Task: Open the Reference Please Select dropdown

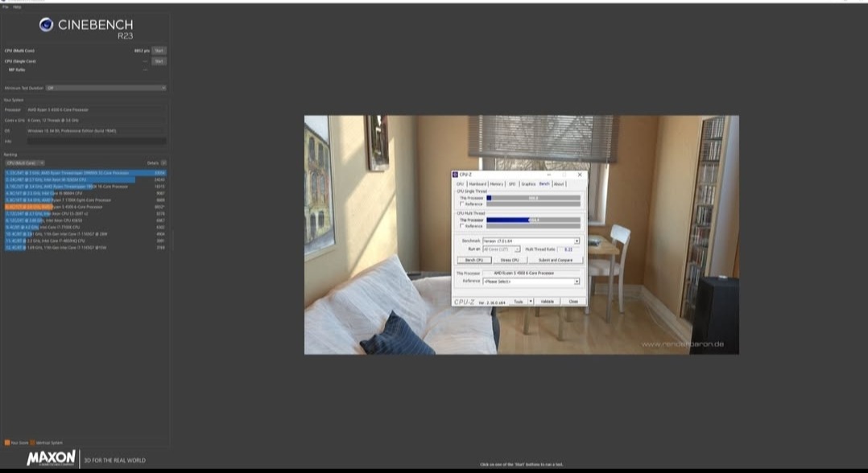Action: coord(531,282)
